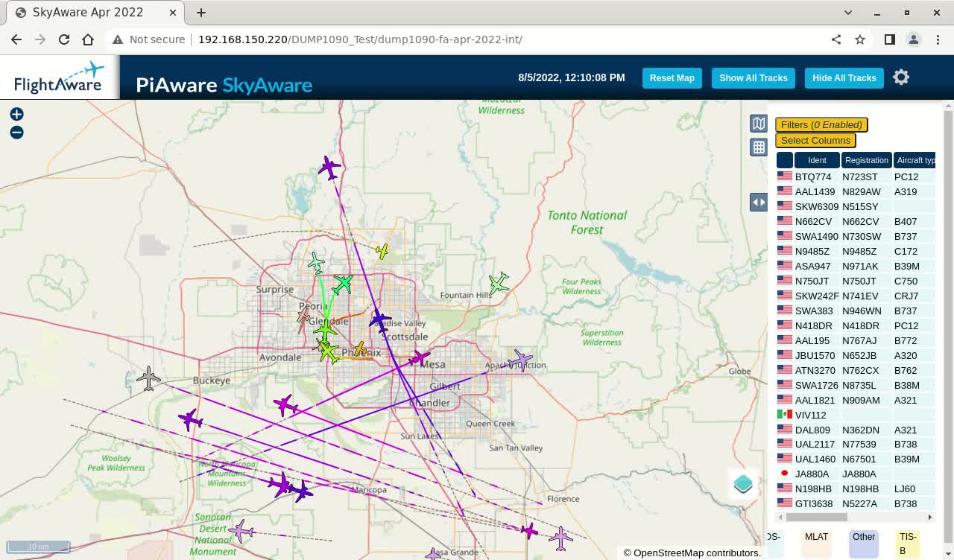This screenshot has height=560, width=954.
Task: Select the pink aircraft near Sonoran Desert Monument
Action: [241, 531]
